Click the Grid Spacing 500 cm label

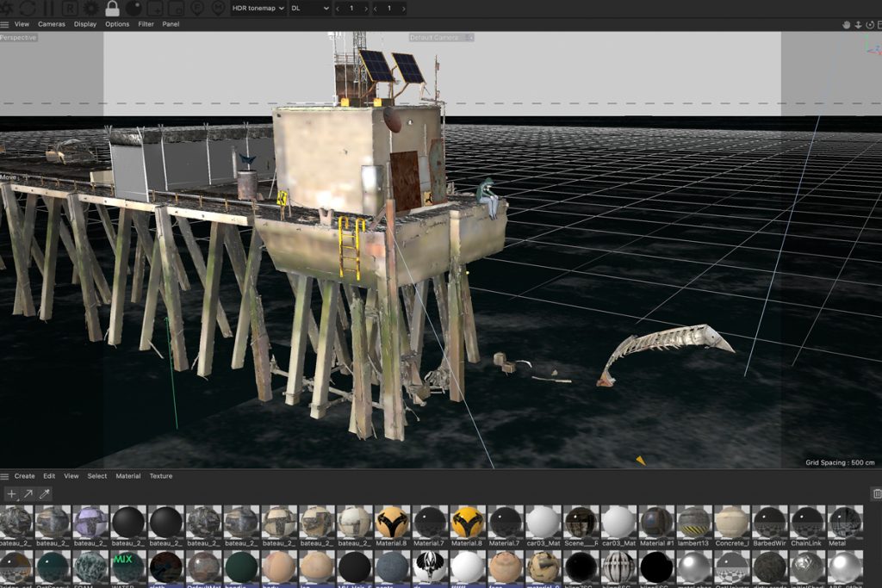[839, 461]
